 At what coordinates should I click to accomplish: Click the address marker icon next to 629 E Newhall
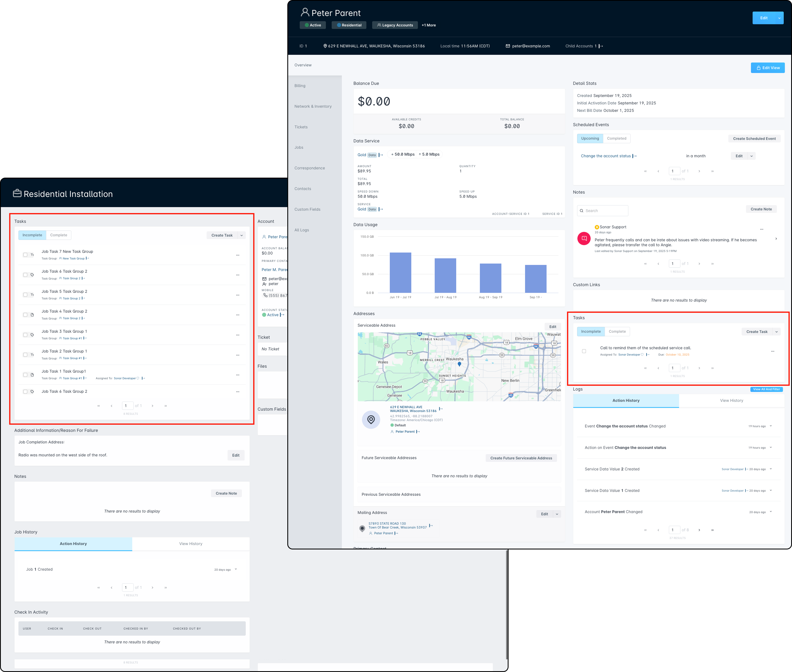click(371, 419)
